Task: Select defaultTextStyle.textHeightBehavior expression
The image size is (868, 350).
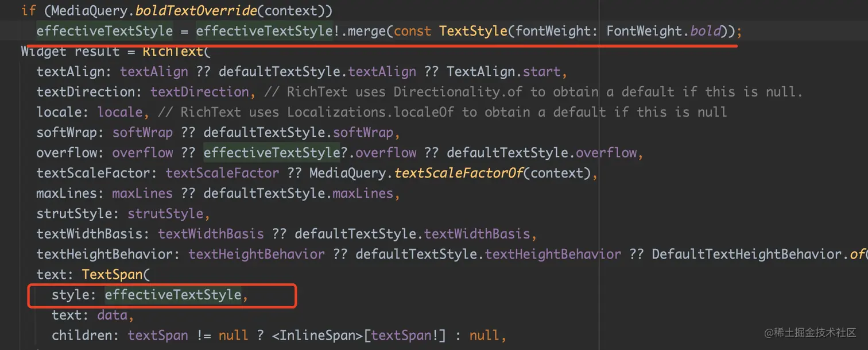Action: tap(489, 254)
